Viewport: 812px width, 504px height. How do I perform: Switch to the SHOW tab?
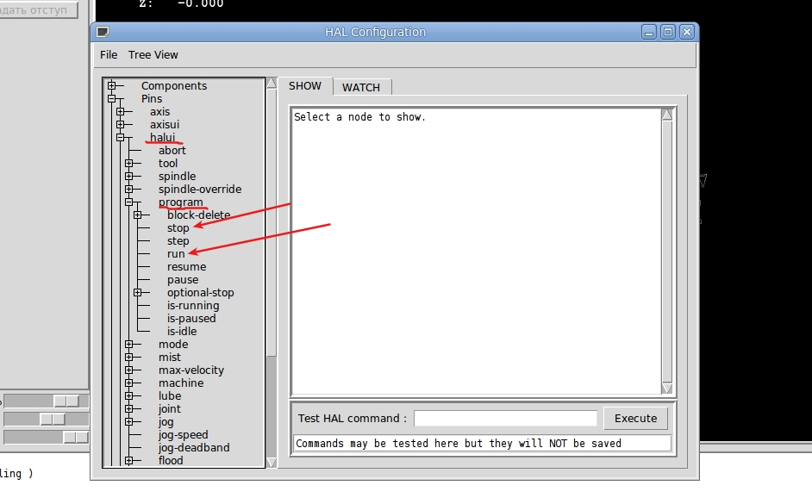305,86
